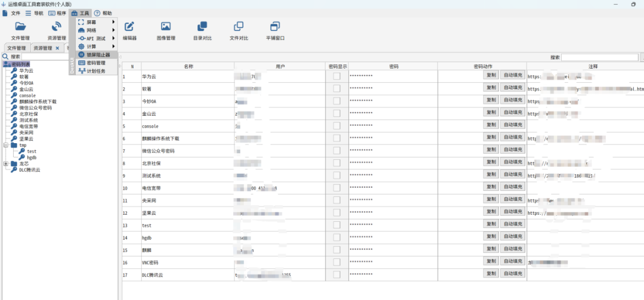Toggle password display checkbox for 华为云

pyautogui.click(x=337, y=76)
